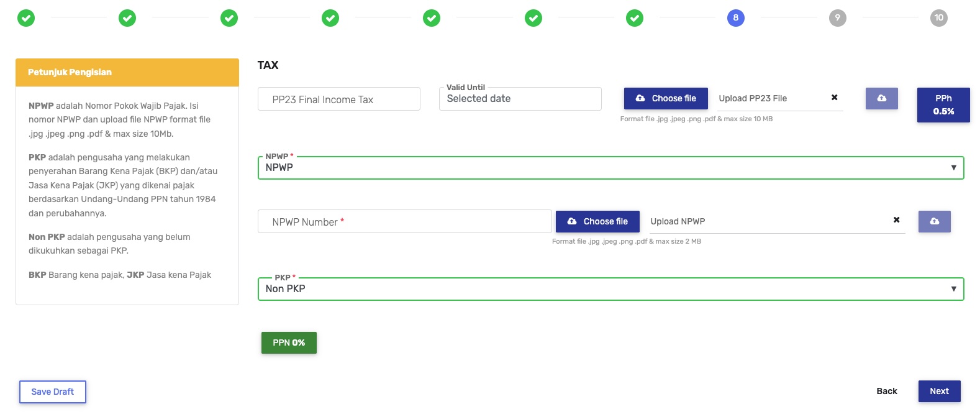Click Choose file for NPWP upload
980x414 pixels.
pos(597,221)
